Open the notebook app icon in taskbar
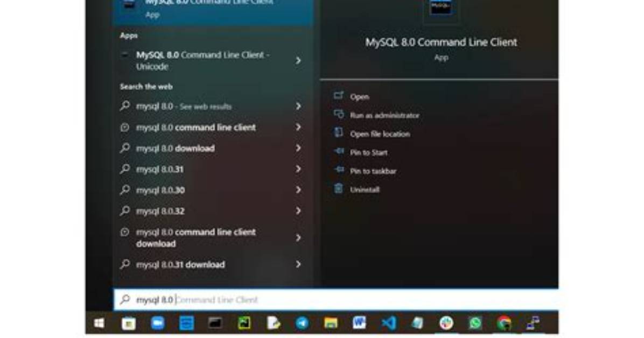Image resolution: width=644 pixels, height=338 pixels. pos(417,323)
